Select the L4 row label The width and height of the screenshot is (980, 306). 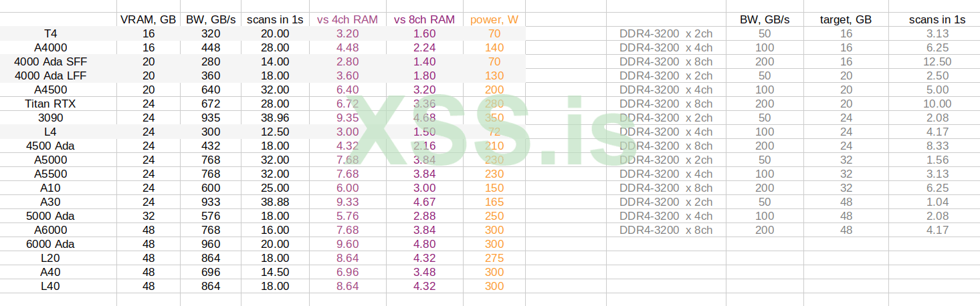pos(50,132)
